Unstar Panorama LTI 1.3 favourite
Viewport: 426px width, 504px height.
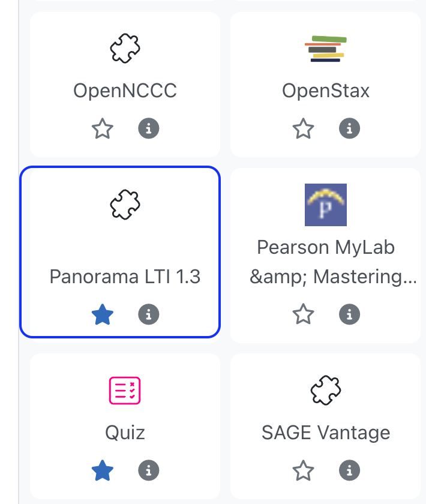point(103,314)
